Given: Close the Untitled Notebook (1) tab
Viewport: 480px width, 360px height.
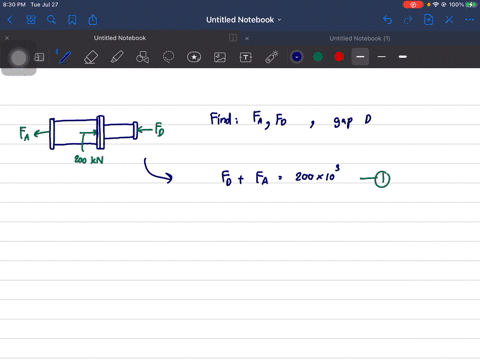Looking at the screenshot, I should pyautogui.click(x=247, y=38).
